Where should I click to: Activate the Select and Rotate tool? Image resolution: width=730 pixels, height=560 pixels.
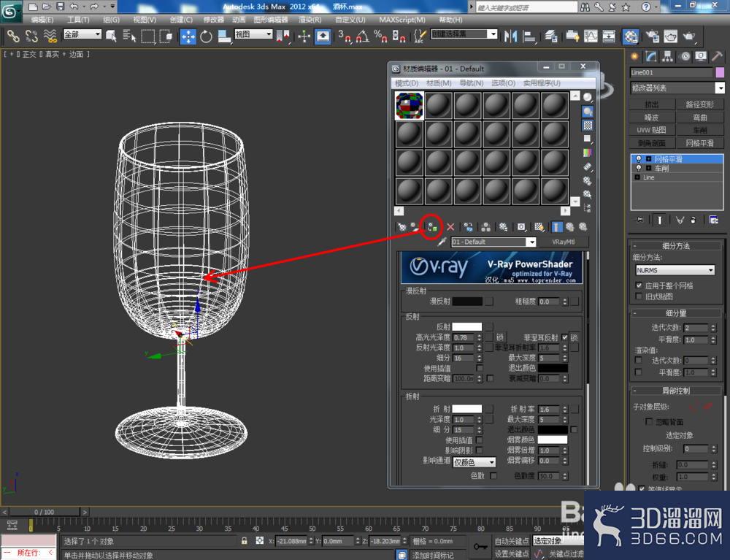click(206, 37)
